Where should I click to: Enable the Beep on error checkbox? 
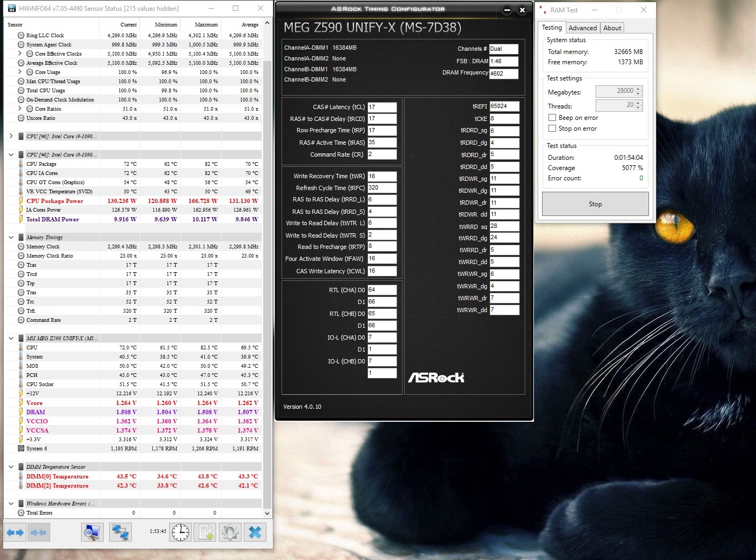552,118
